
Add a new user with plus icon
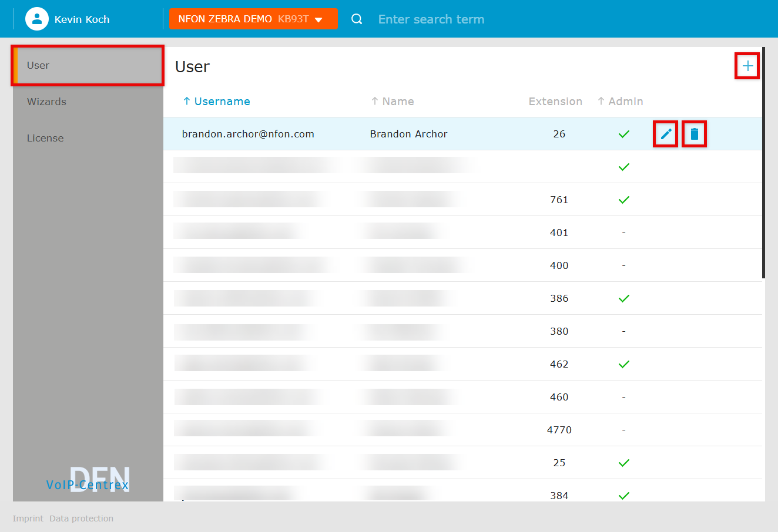pos(747,66)
